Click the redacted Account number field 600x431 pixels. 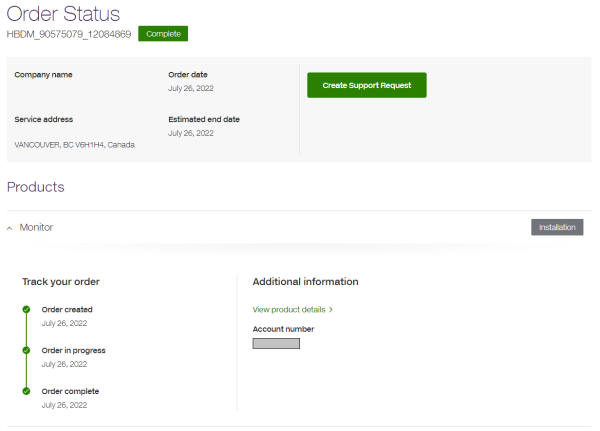click(276, 343)
